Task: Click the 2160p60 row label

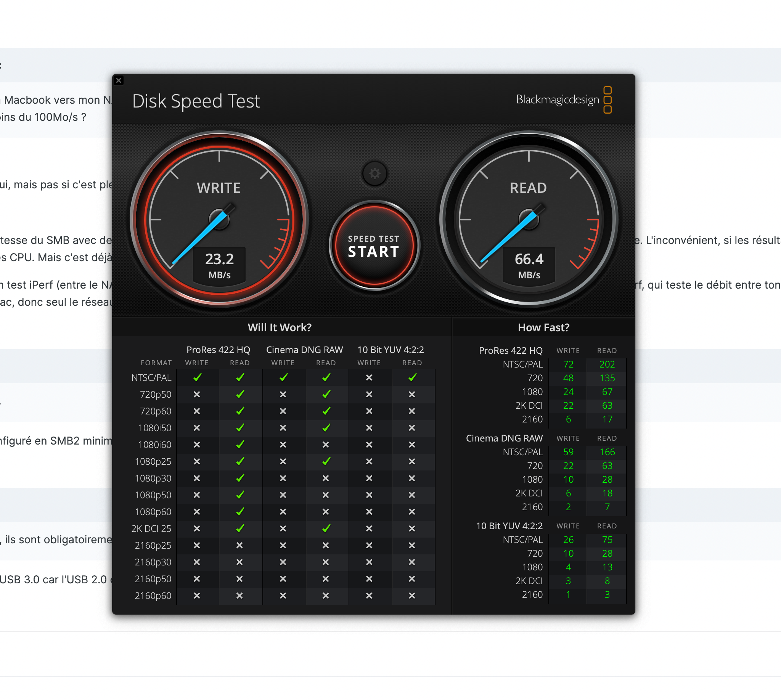Action: (x=153, y=596)
